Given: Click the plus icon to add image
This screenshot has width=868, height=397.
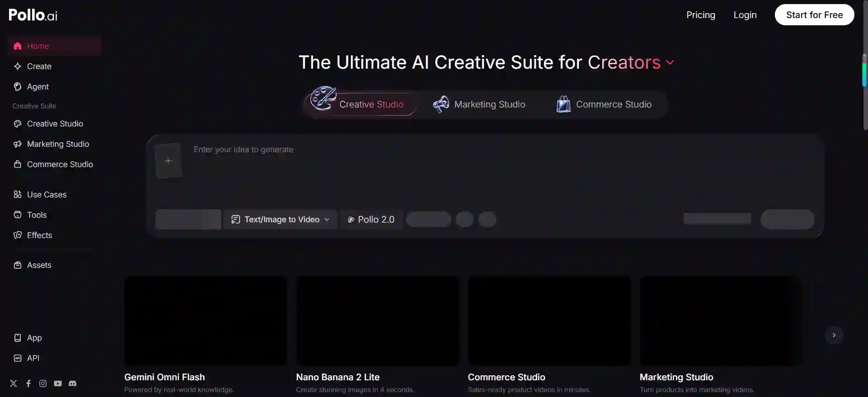Looking at the screenshot, I should pos(168,161).
